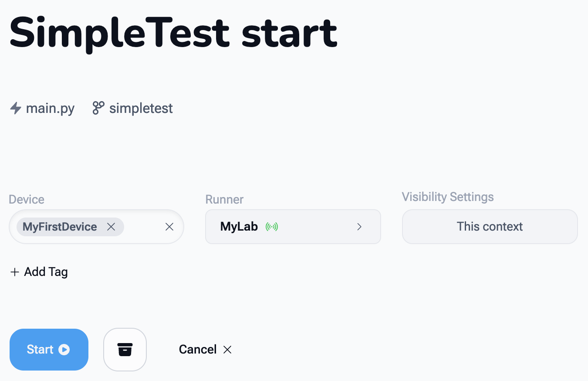Select the Cancel text
This screenshot has height=381, width=588.
(198, 350)
